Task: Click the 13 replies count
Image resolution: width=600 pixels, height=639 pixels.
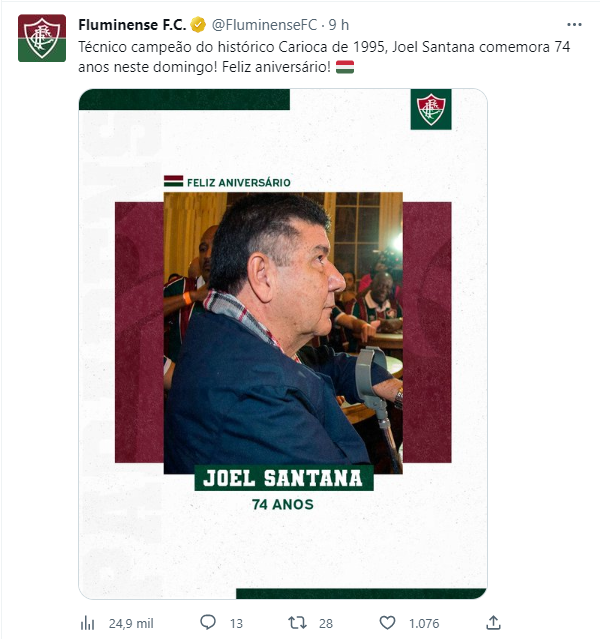Action: tap(236, 623)
